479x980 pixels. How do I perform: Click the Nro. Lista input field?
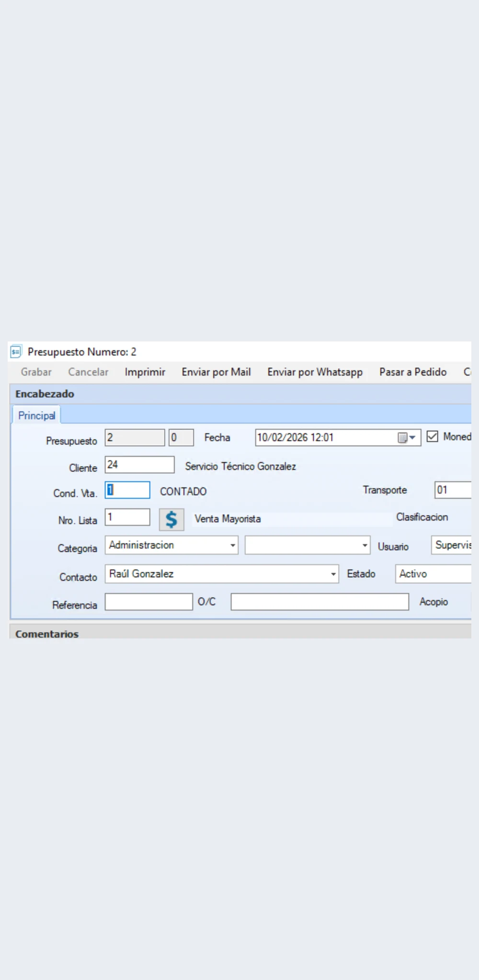point(127,517)
